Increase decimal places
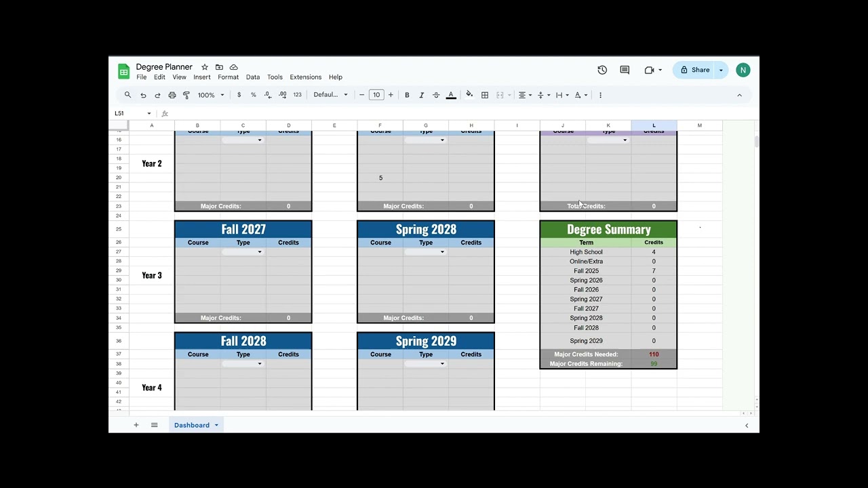Viewport: 868px width, 488px height. pyautogui.click(x=282, y=95)
